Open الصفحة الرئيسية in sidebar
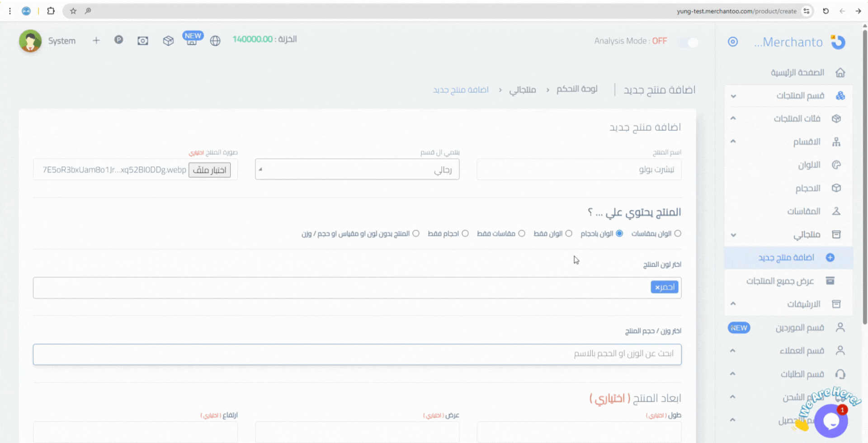The width and height of the screenshot is (868, 443). (x=797, y=72)
